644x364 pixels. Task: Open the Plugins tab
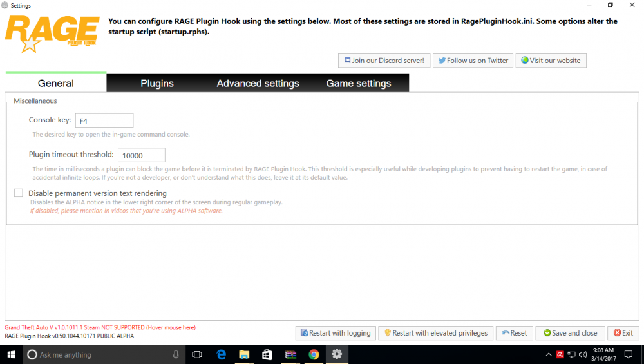point(157,83)
